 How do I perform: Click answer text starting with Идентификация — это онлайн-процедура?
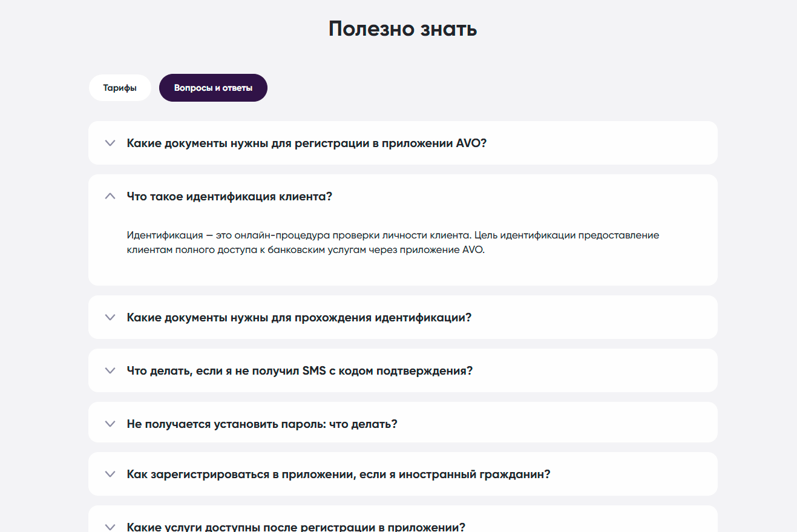point(393,243)
